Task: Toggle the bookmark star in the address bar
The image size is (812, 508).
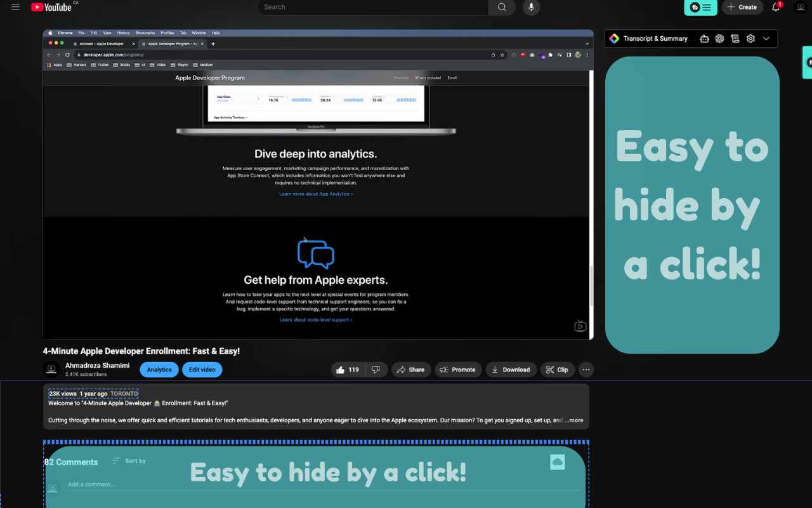Action: tap(502, 55)
